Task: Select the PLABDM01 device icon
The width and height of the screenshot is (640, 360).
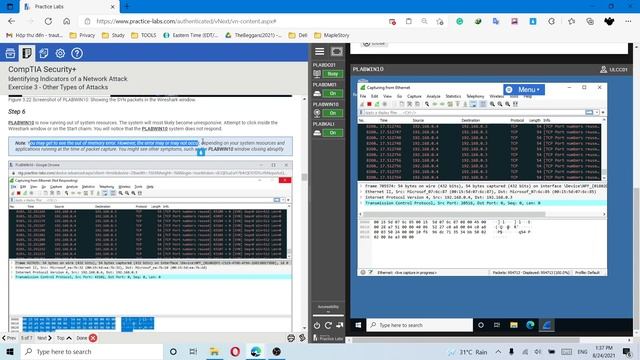Action: (317, 93)
